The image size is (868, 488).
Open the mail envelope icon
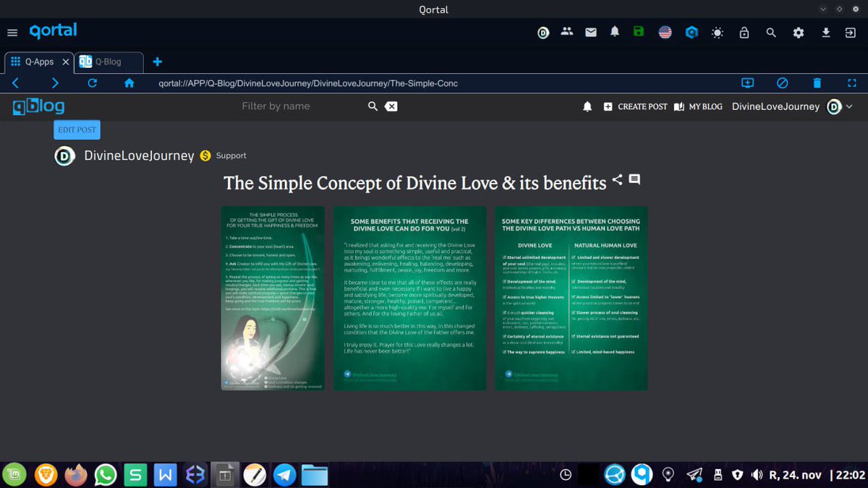[591, 33]
